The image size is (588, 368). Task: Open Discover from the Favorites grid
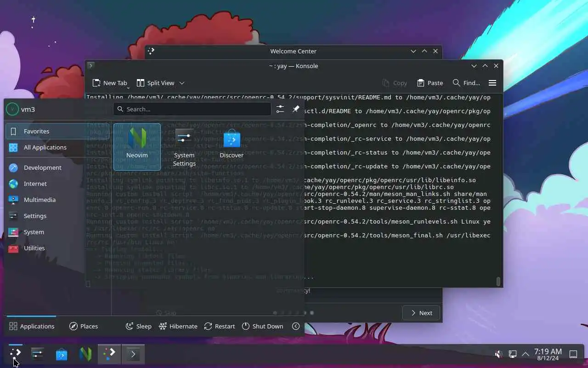[x=232, y=147]
